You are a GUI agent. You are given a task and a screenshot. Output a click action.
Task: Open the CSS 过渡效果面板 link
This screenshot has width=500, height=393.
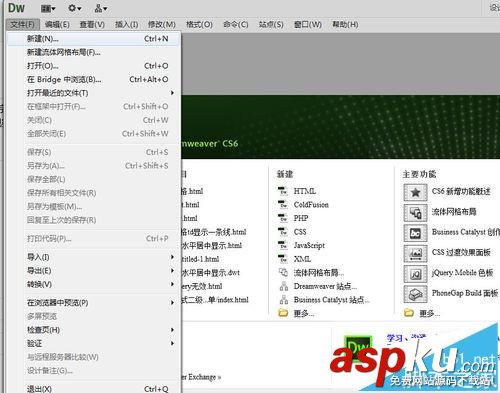click(x=461, y=252)
